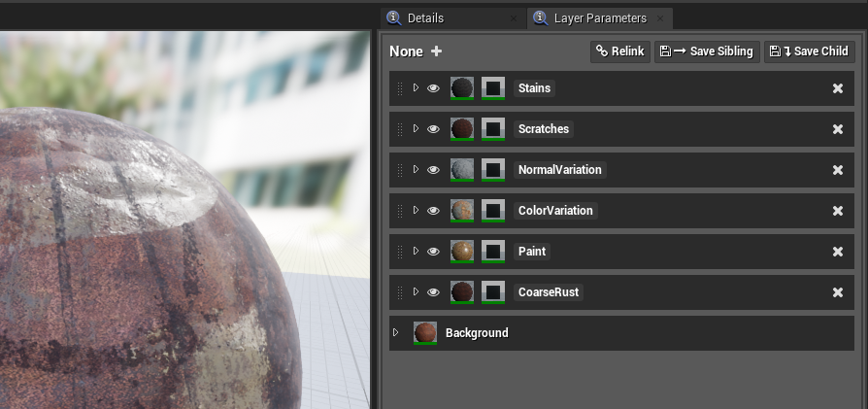This screenshot has height=409, width=868.
Task: Click the plus icon to add a layer
Action: [437, 51]
